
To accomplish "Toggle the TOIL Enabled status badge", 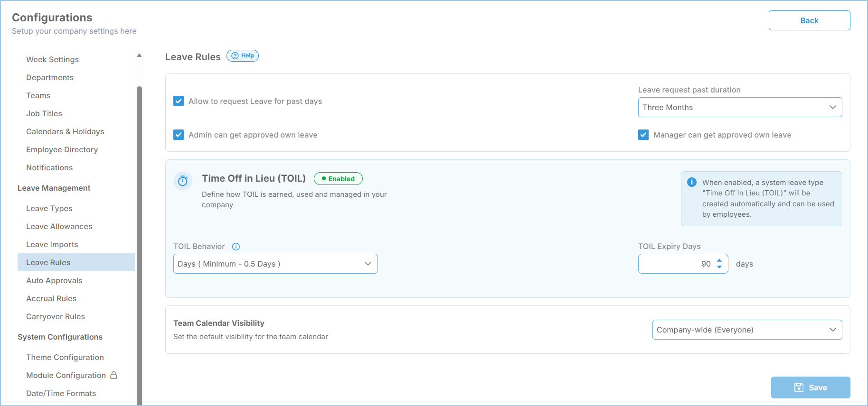I will pyautogui.click(x=338, y=179).
